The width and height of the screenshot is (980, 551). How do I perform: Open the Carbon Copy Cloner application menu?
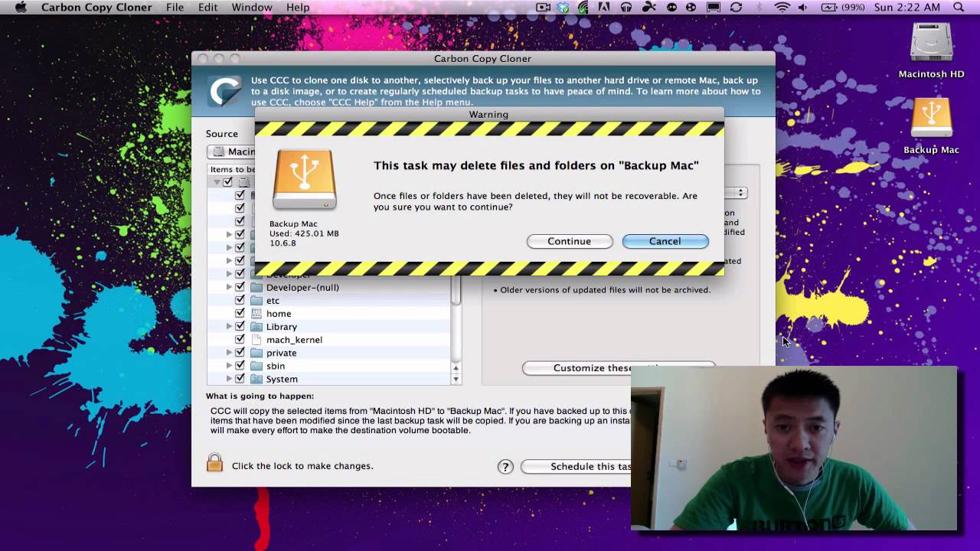pos(95,8)
